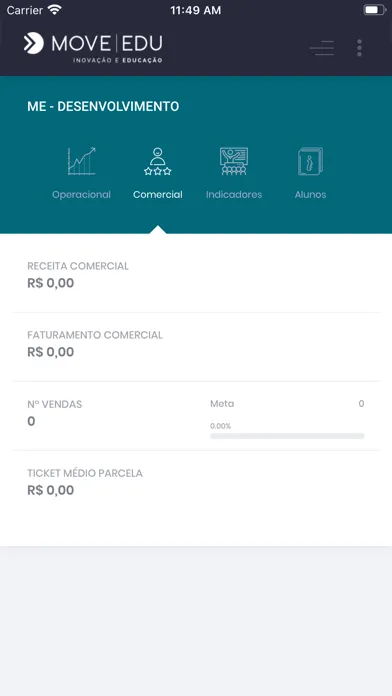Open the Alunos info book icon

pyautogui.click(x=310, y=161)
